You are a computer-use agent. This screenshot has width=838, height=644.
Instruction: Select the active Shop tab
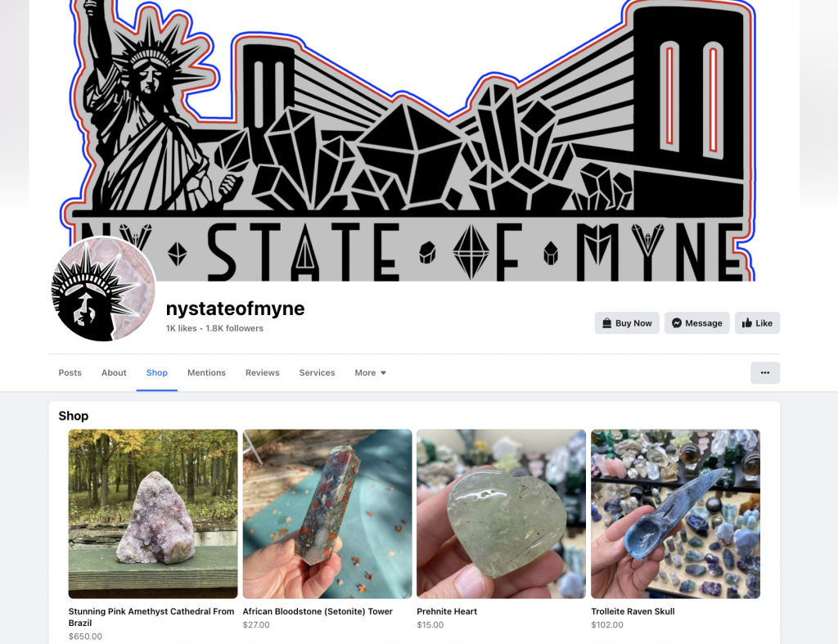[x=156, y=372]
